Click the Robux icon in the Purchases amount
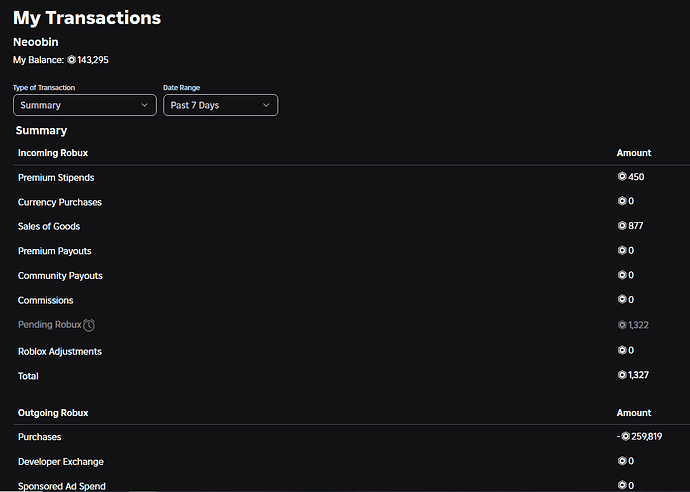690x492 pixels. tap(625, 437)
